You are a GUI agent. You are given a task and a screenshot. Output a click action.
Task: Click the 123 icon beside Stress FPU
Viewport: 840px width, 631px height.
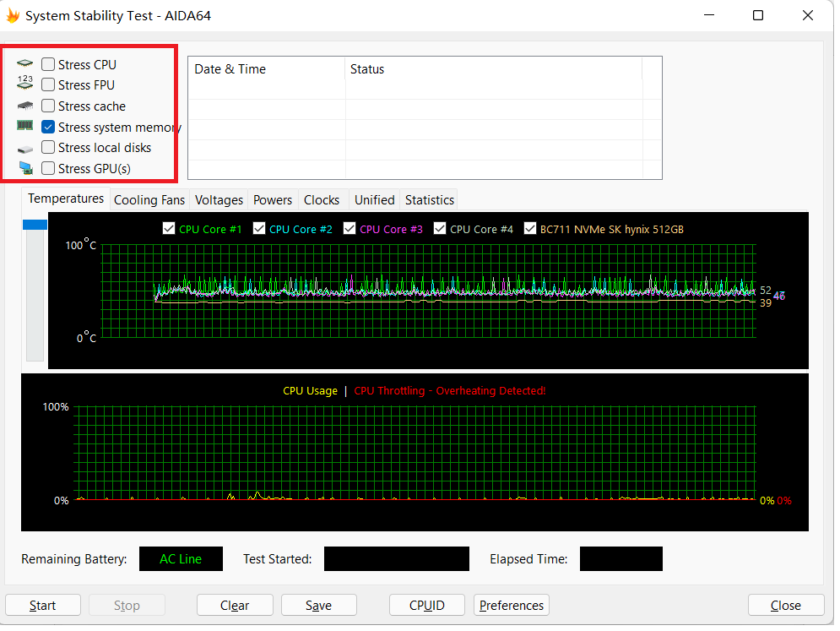[x=25, y=84]
